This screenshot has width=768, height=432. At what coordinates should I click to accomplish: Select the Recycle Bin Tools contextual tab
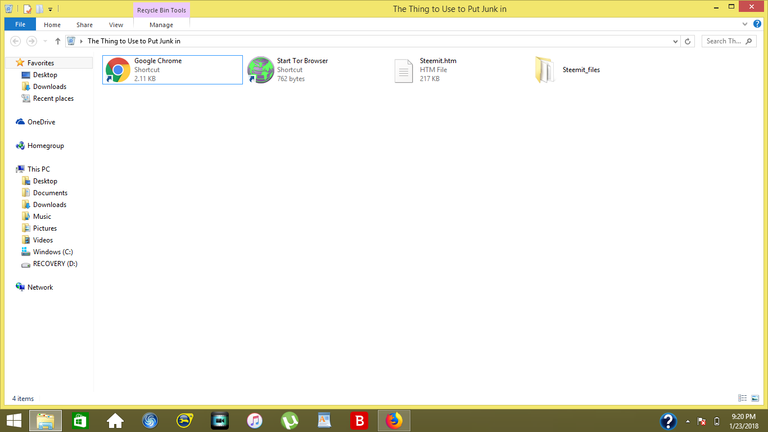pyautogui.click(x=161, y=10)
